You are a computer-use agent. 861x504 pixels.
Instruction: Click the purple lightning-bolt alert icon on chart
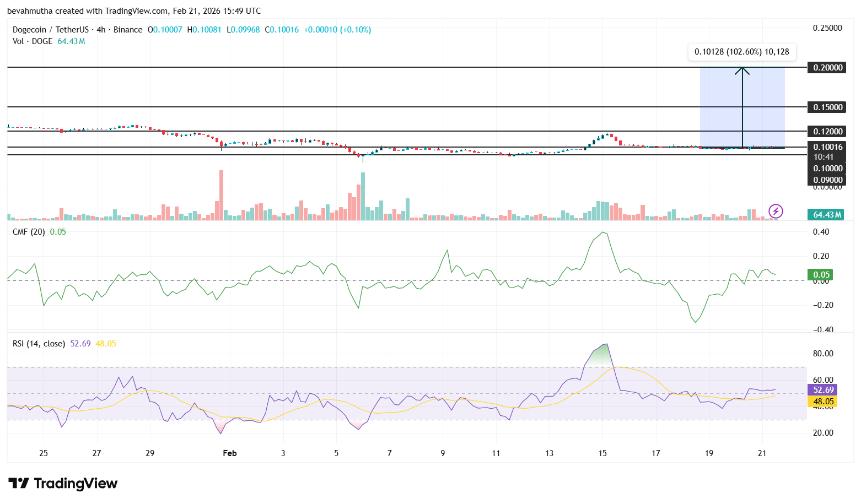coord(776,211)
